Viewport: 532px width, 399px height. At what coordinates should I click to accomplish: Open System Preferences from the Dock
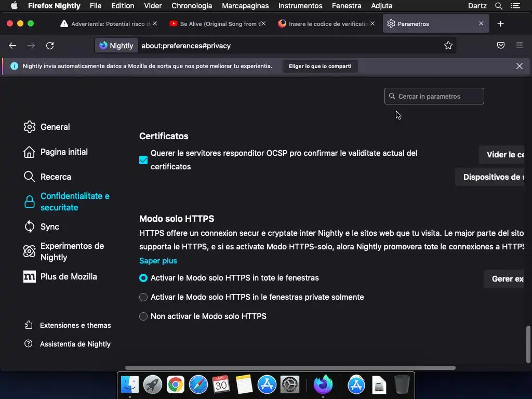289,385
